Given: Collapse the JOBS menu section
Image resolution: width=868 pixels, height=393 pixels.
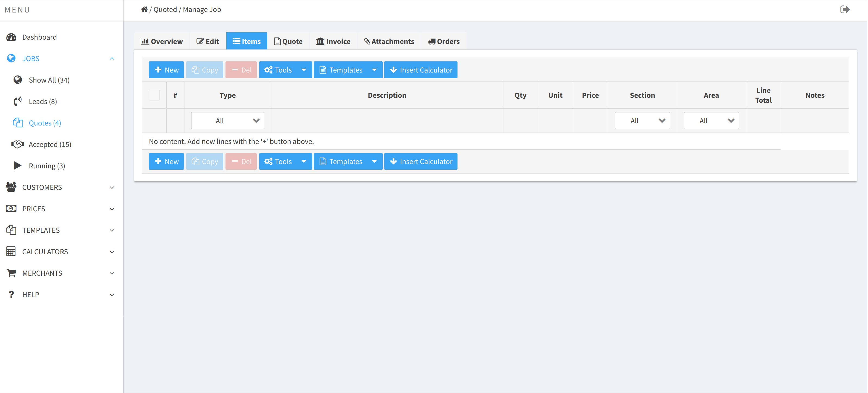Looking at the screenshot, I should [112, 59].
